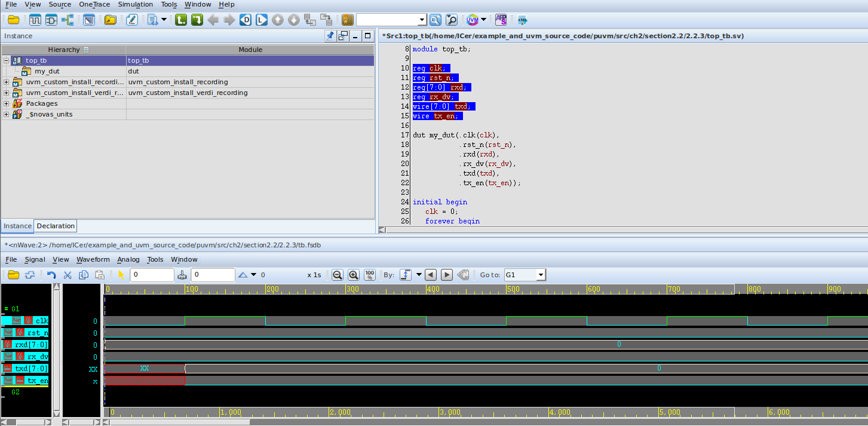Expand the Packages tree node
Image resolution: width=868 pixels, height=426 pixels.
(x=7, y=103)
